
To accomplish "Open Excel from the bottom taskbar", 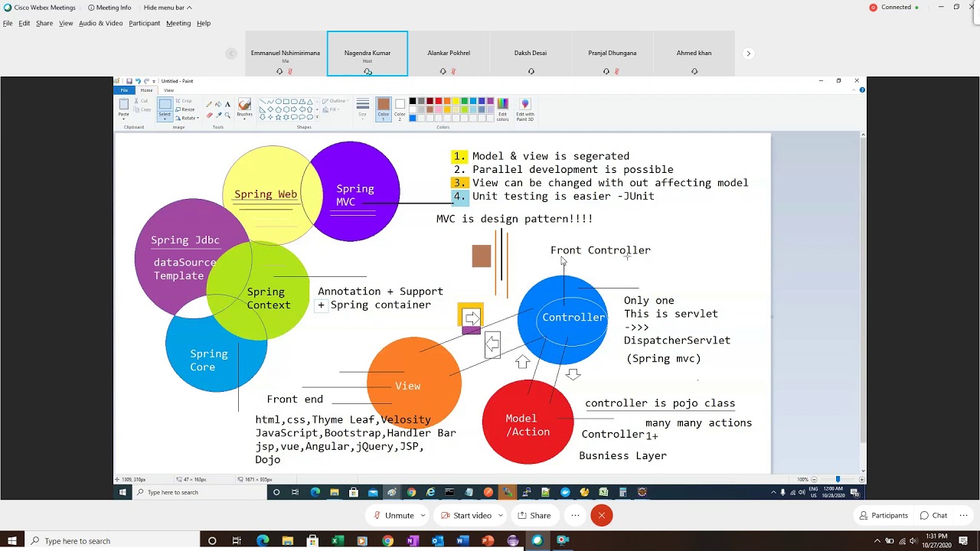I will click(337, 541).
